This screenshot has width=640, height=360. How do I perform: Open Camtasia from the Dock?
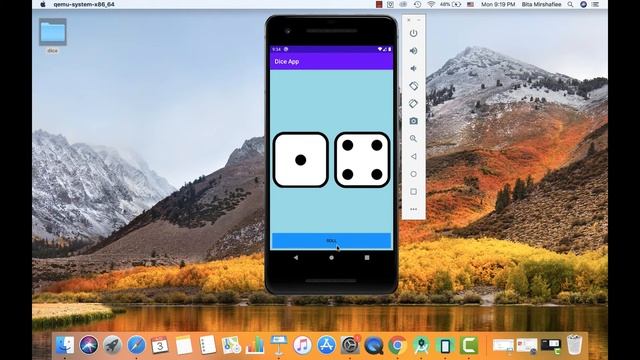(469, 345)
